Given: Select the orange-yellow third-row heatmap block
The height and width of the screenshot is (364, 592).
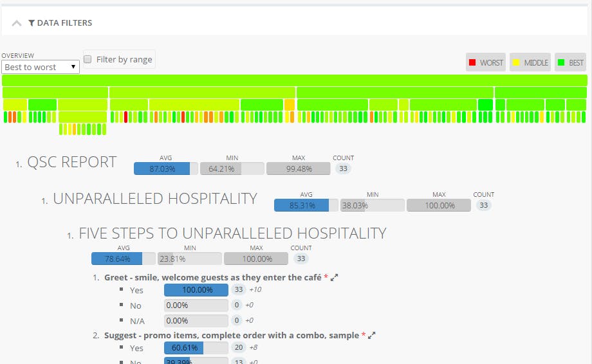Looking at the screenshot, I should coord(290,104).
